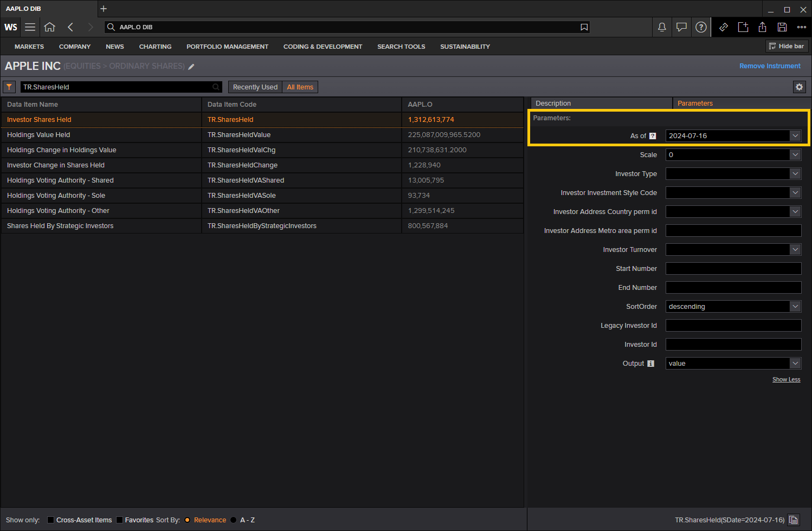Open the As of date dropdown
The height and width of the screenshot is (531, 812).
point(795,136)
